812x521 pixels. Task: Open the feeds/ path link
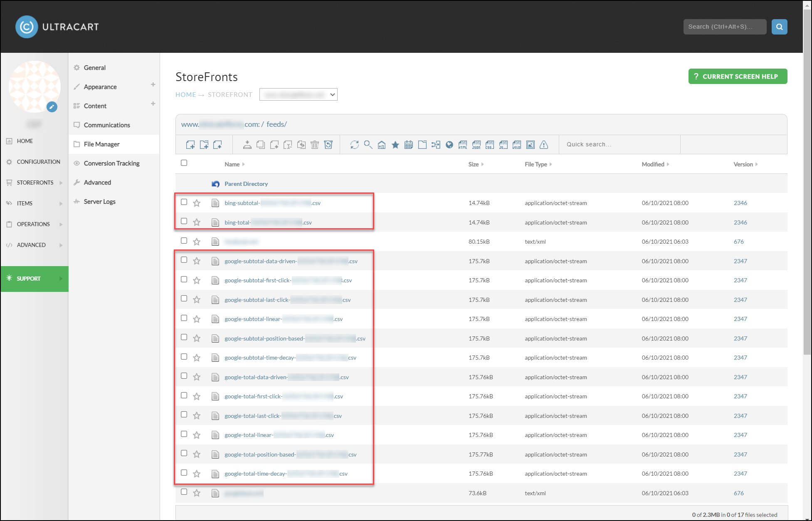click(276, 124)
